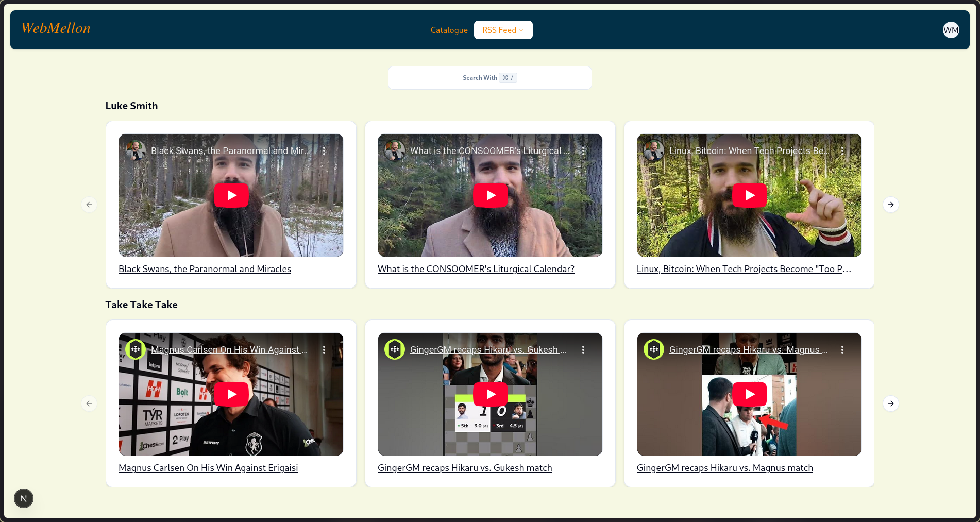980x522 pixels.
Task: Open GingerGM recaps Hikaru vs. Magnus match link
Action: pos(725,468)
